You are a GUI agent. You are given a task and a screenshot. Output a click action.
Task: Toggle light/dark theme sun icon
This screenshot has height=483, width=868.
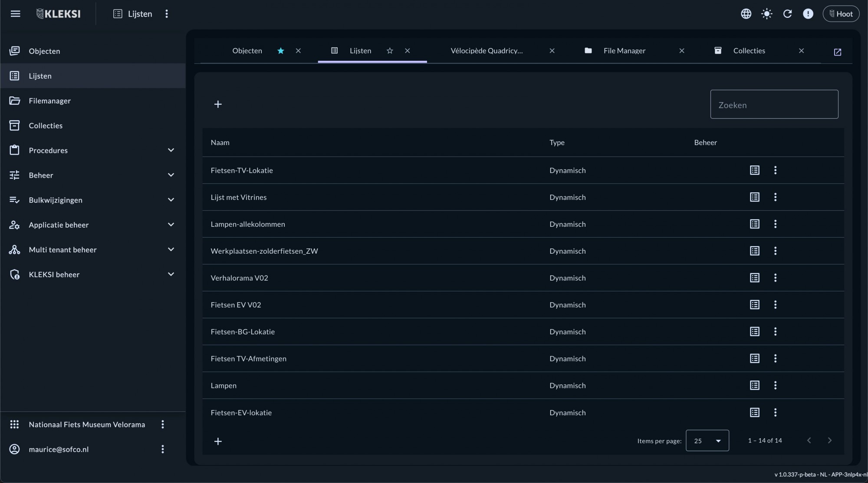[767, 14]
